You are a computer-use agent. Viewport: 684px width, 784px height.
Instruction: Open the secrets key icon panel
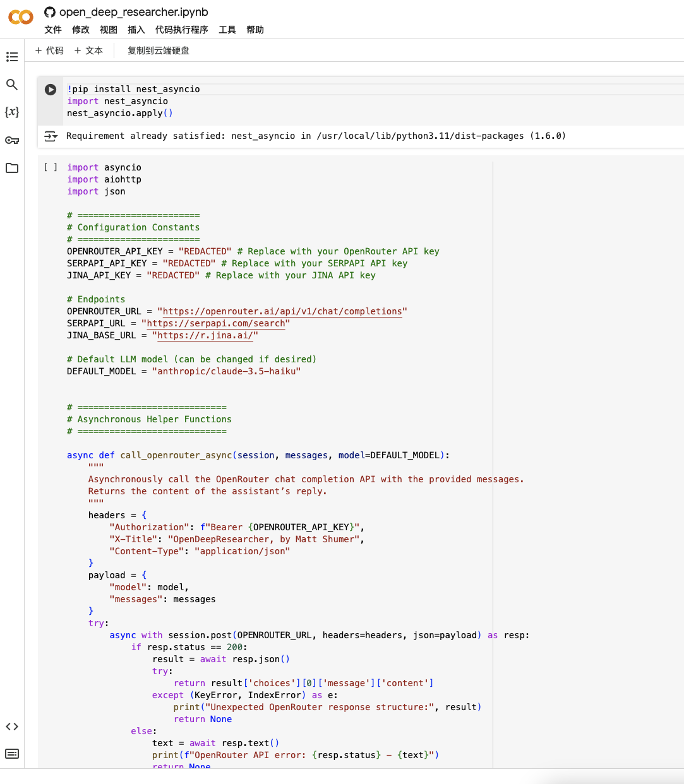coord(12,140)
